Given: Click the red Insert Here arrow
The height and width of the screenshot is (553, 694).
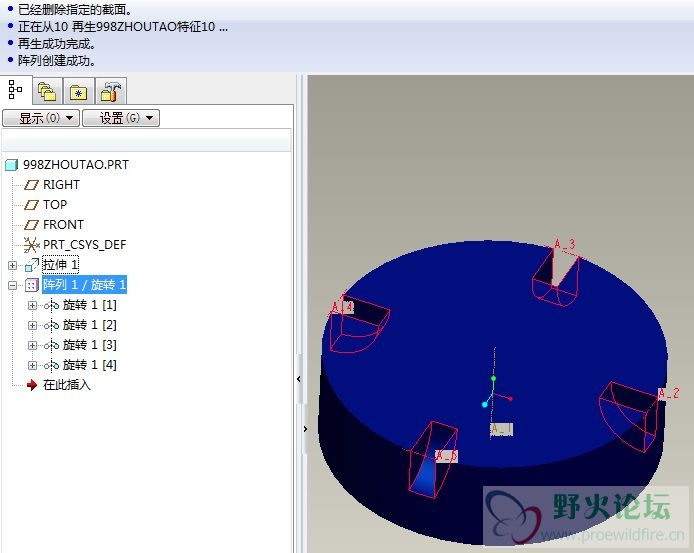Looking at the screenshot, I should tap(32, 385).
